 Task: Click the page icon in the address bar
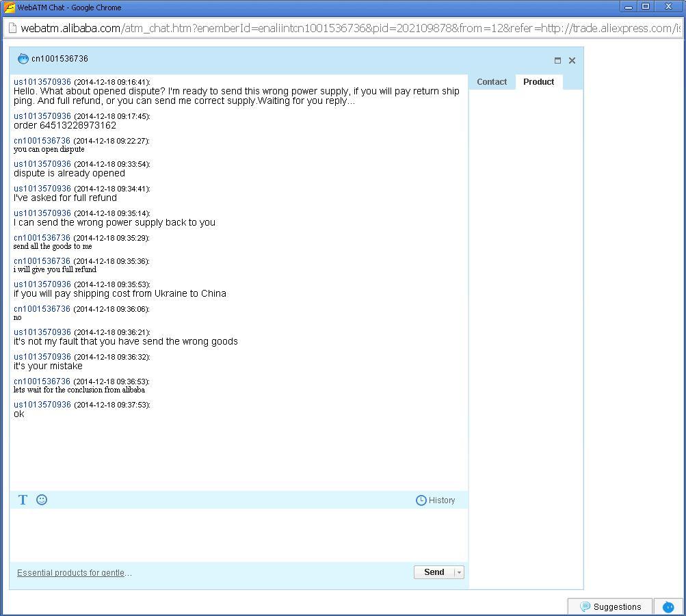(x=13, y=28)
